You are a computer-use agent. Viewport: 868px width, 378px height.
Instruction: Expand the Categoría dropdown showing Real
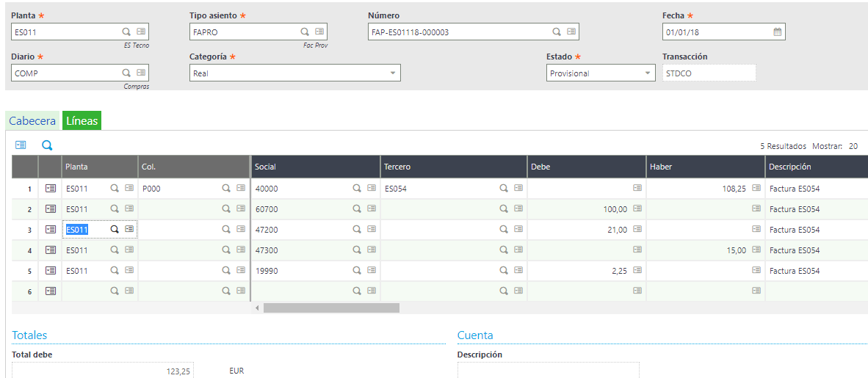click(392, 73)
